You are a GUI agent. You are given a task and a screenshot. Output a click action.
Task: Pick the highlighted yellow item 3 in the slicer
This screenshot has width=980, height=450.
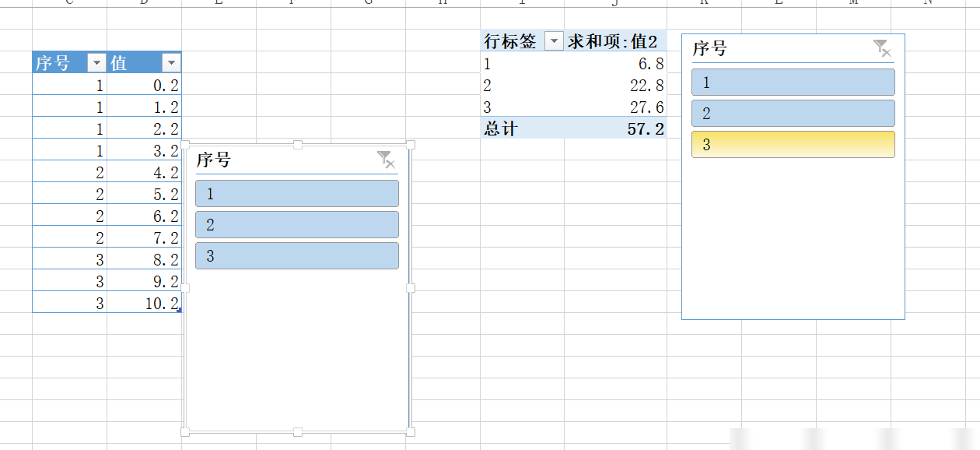pos(793,145)
